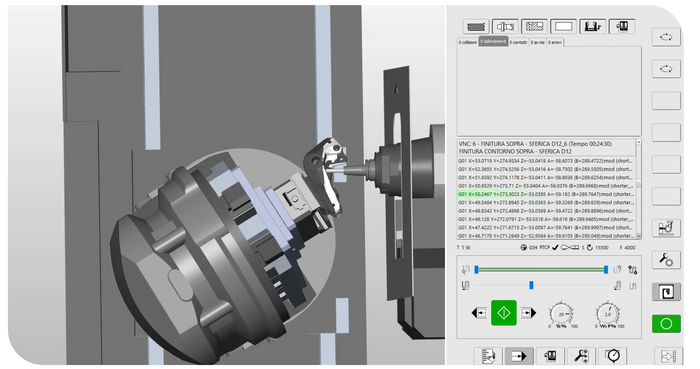
Task: Click the dark stock bar toolbar button
Action: click(476, 27)
